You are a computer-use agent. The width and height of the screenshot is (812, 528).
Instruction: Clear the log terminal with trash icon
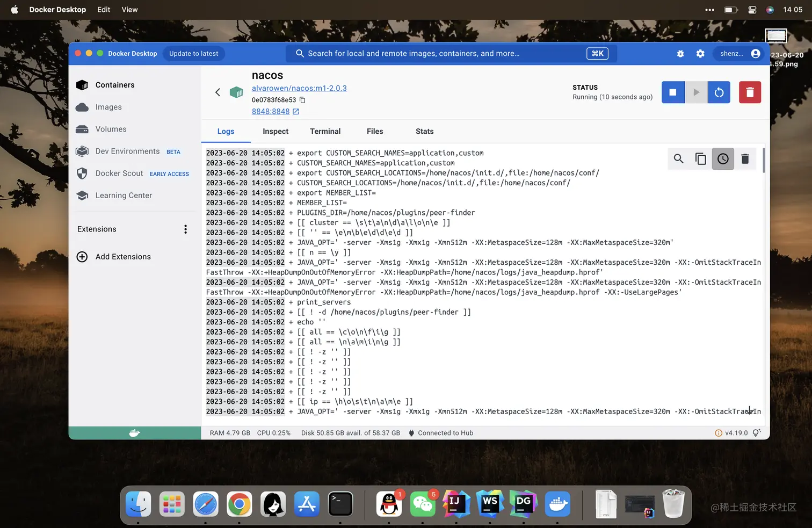[745, 159]
